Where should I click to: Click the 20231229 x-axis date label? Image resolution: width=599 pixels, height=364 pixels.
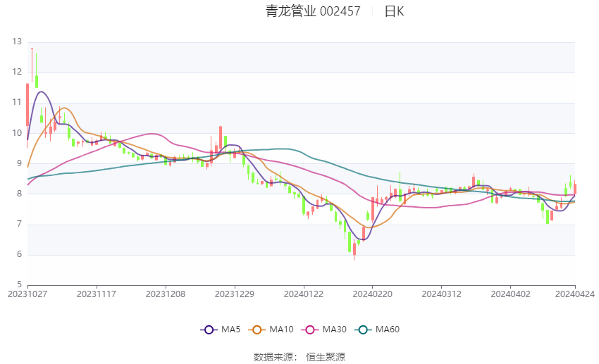[235, 294]
